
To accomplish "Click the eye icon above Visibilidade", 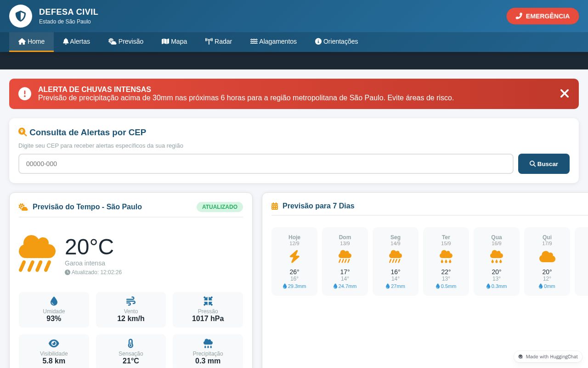I will click(x=54, y=344).
